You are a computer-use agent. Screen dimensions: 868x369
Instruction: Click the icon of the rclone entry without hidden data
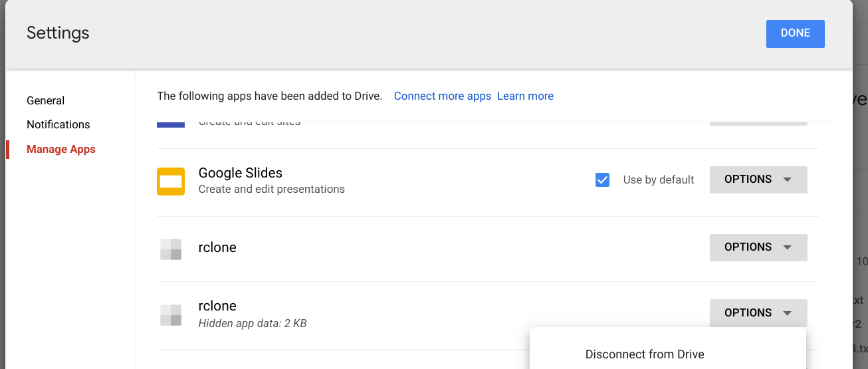(x=171, y=249)
